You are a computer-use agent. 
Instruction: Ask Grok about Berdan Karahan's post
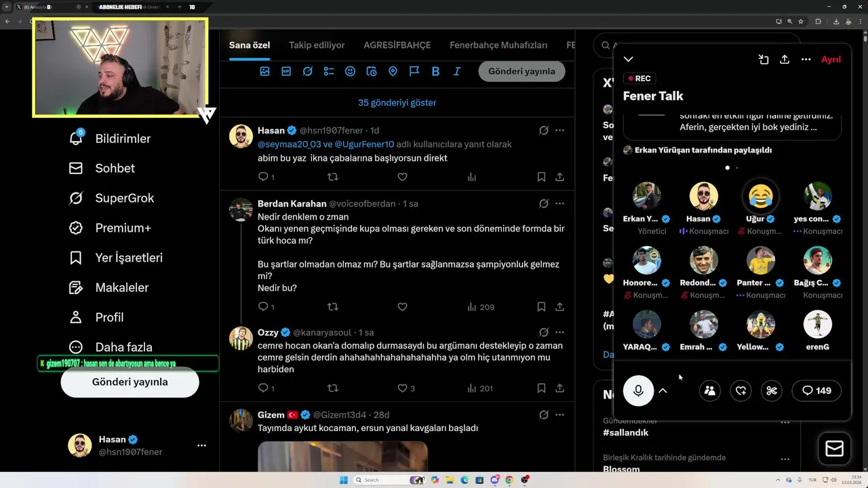pyautogui.click(x=543, y=203)
